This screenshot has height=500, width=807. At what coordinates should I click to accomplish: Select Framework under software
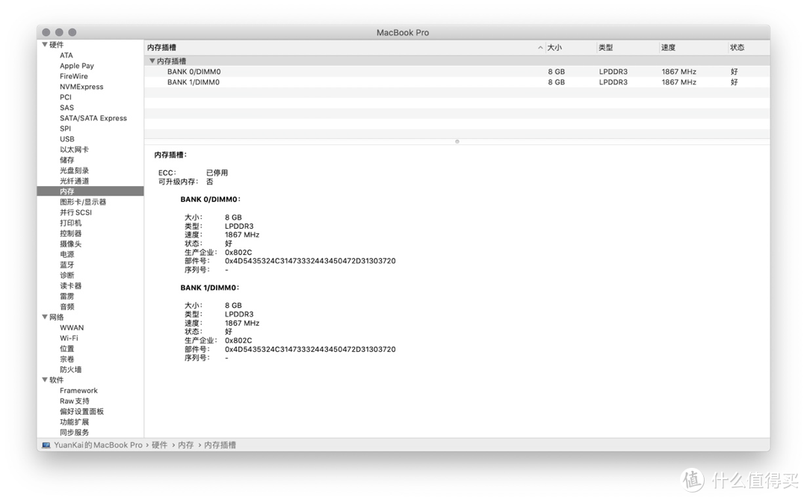point(78,391)
